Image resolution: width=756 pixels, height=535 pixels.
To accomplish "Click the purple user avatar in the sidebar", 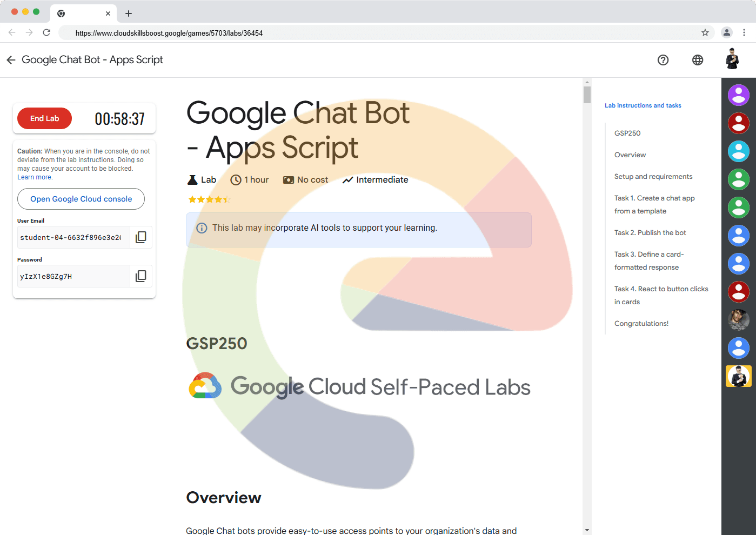I will coord(738,95).
